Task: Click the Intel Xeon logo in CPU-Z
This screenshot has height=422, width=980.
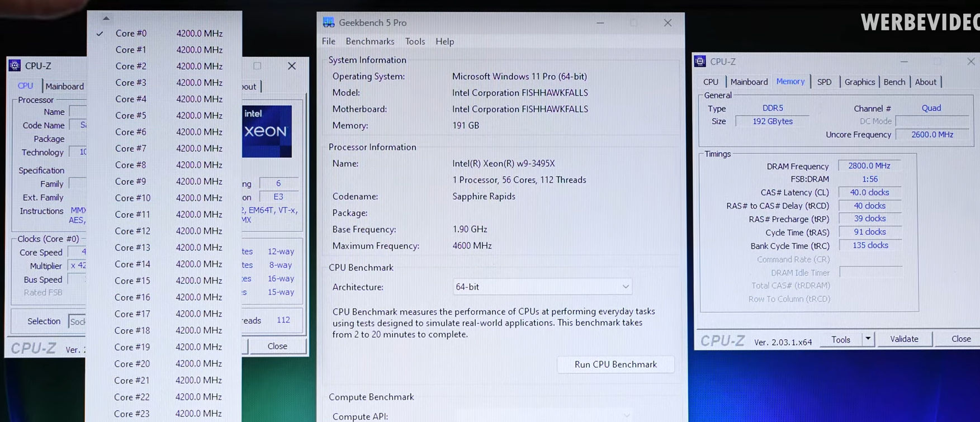Action: 267,131
